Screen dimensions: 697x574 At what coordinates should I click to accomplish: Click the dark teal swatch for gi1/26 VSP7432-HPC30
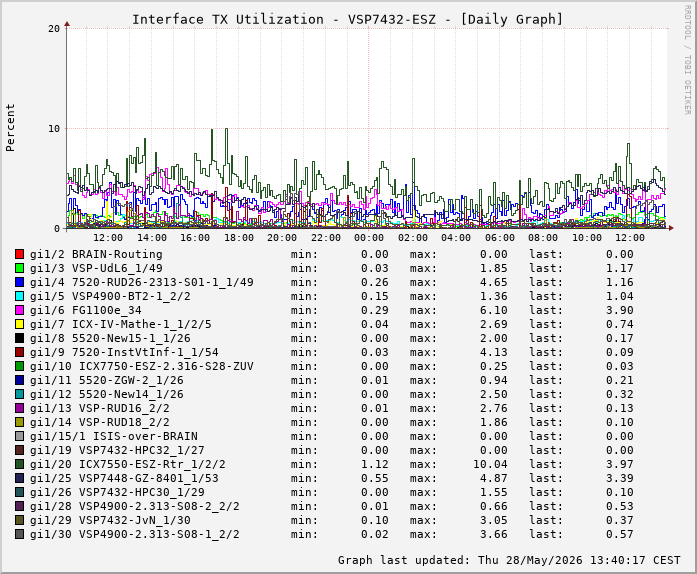(x=19, y=492)
